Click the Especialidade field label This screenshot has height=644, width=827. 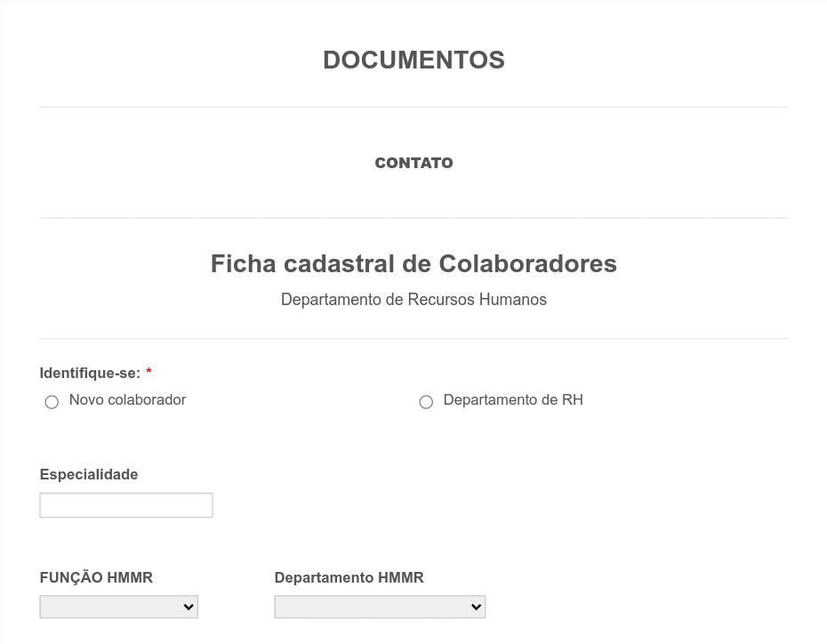click(89, 475)
